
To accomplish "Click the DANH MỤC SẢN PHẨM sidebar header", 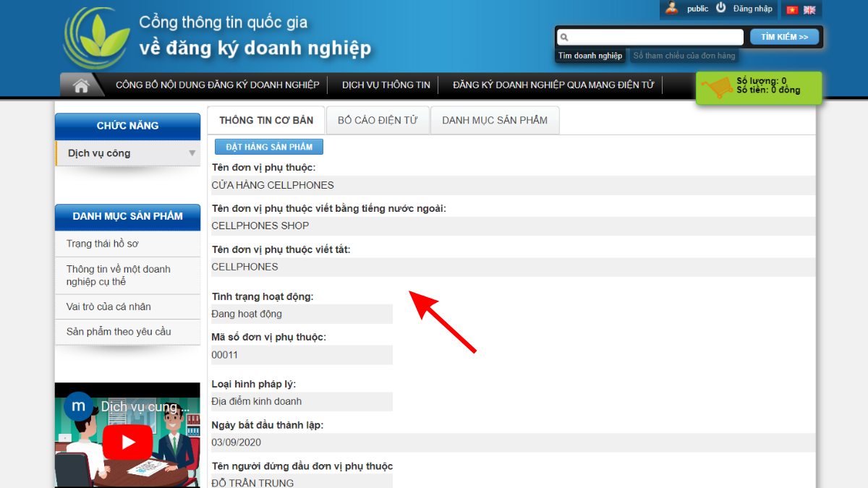I will tap(127, 216).
